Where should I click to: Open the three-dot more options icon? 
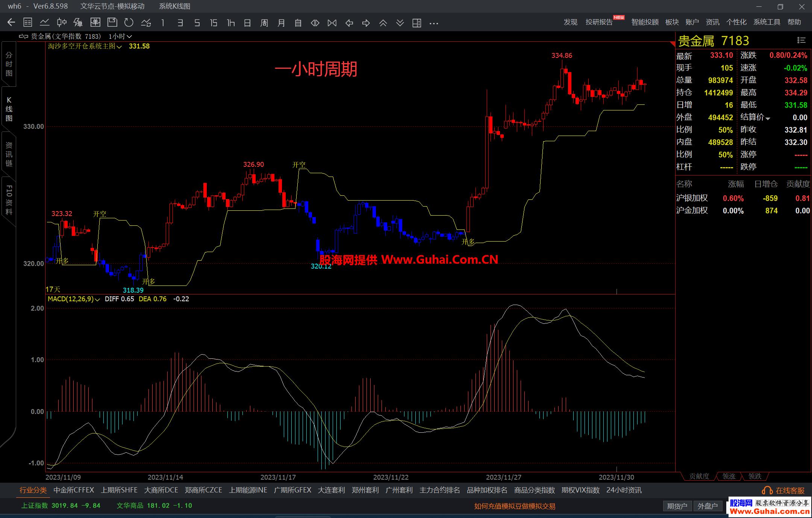433,23
